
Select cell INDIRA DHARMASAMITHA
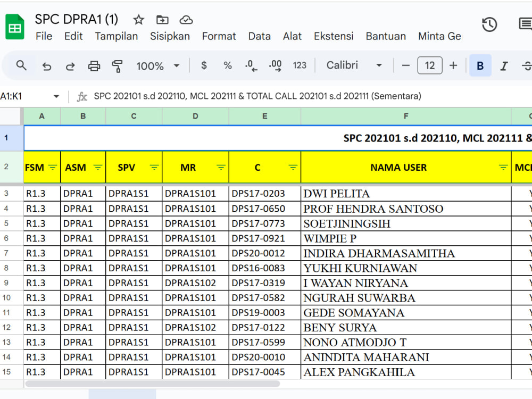click(406, 253)
